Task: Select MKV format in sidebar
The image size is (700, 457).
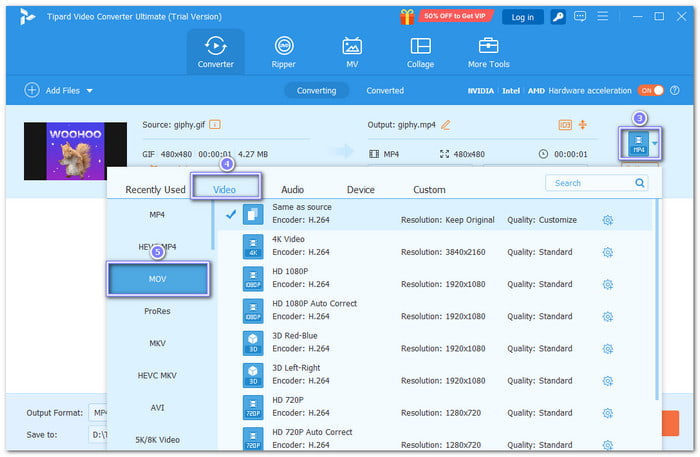Action: [x=157, y=343]
